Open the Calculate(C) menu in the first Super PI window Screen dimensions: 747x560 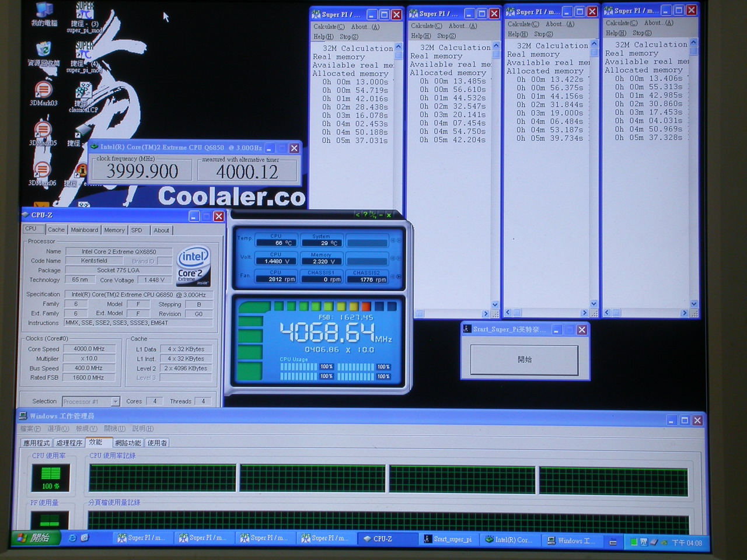[329, 27]
